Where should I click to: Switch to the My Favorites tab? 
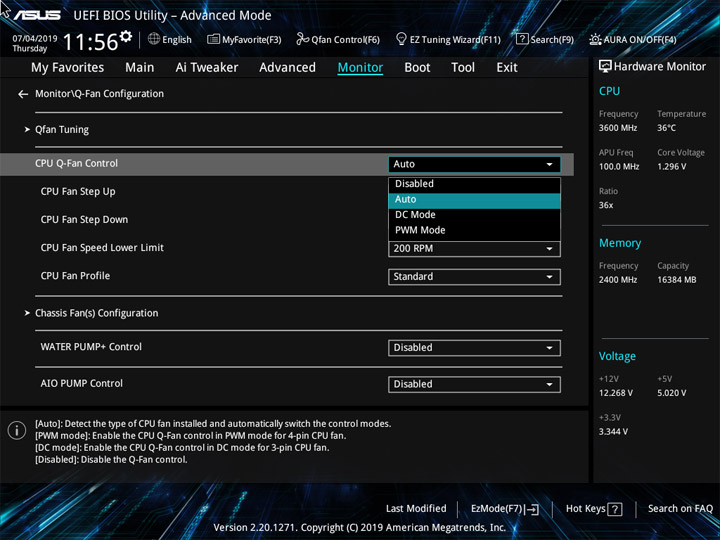[68, 68]
